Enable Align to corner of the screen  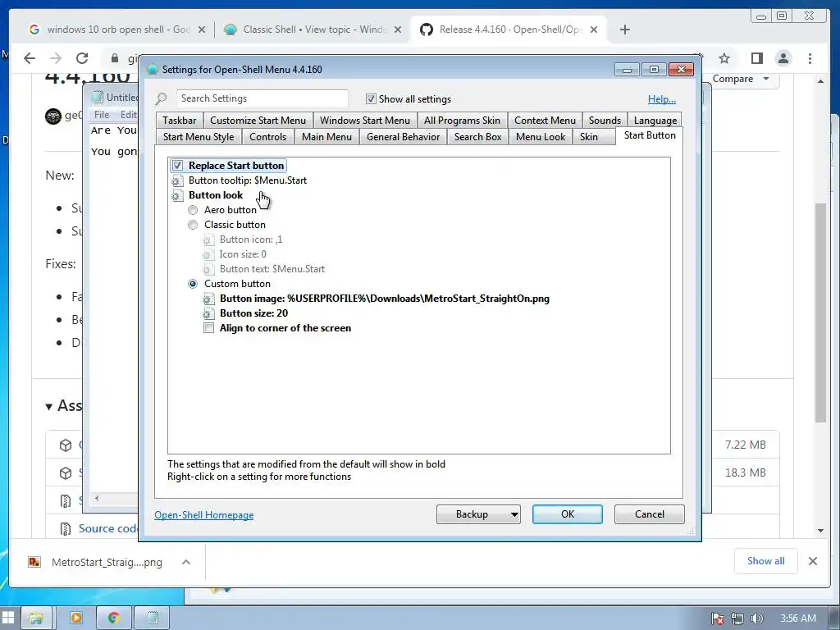209,328
